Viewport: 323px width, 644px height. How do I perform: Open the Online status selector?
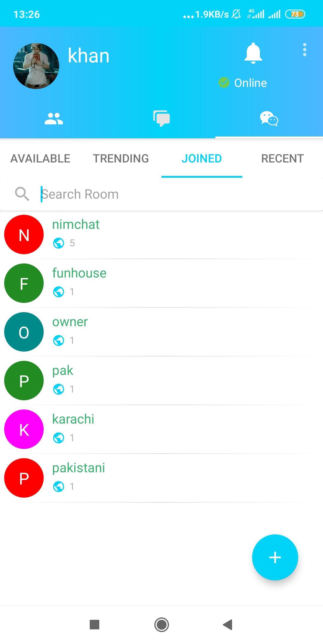coord(243,83)
